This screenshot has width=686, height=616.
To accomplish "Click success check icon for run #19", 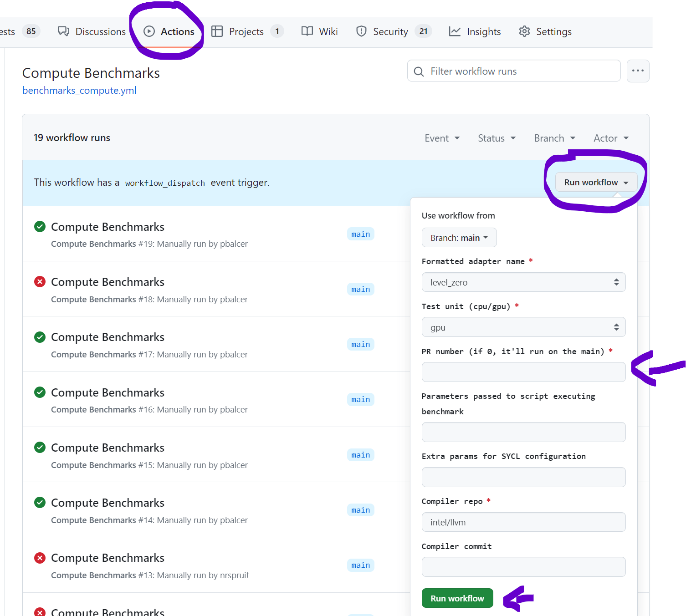I will 40,226.
